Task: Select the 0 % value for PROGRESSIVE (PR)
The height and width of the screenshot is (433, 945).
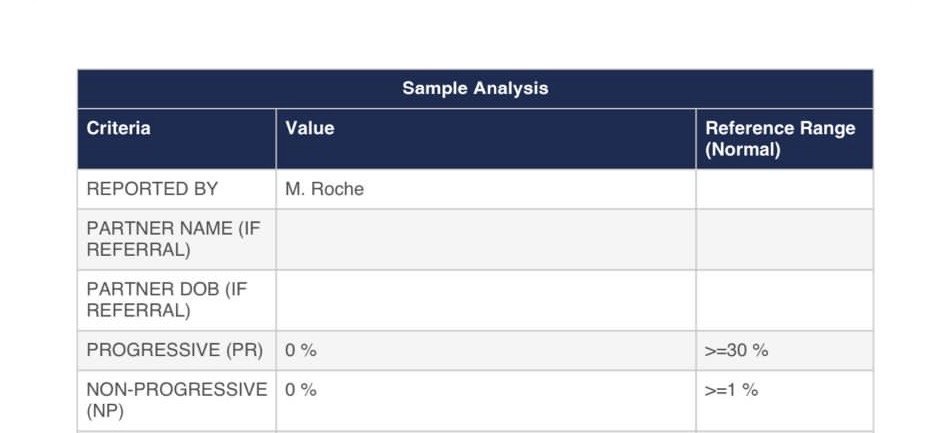Action: (301, 350)
